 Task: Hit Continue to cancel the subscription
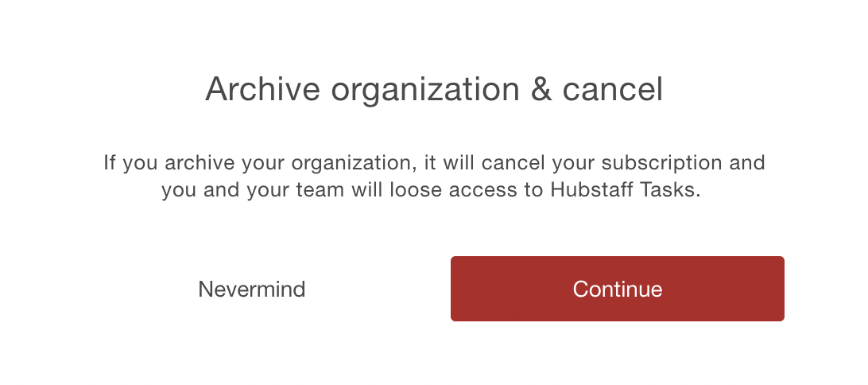point(618,289)
